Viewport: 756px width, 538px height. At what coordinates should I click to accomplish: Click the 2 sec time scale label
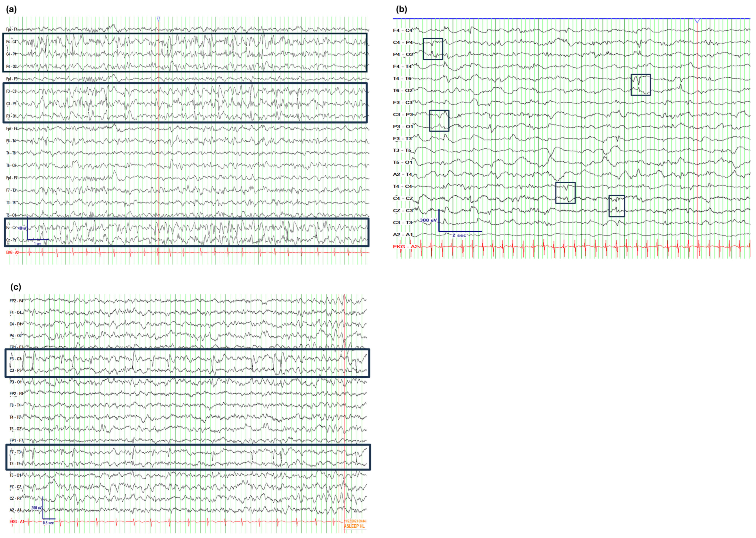point(459,235)
